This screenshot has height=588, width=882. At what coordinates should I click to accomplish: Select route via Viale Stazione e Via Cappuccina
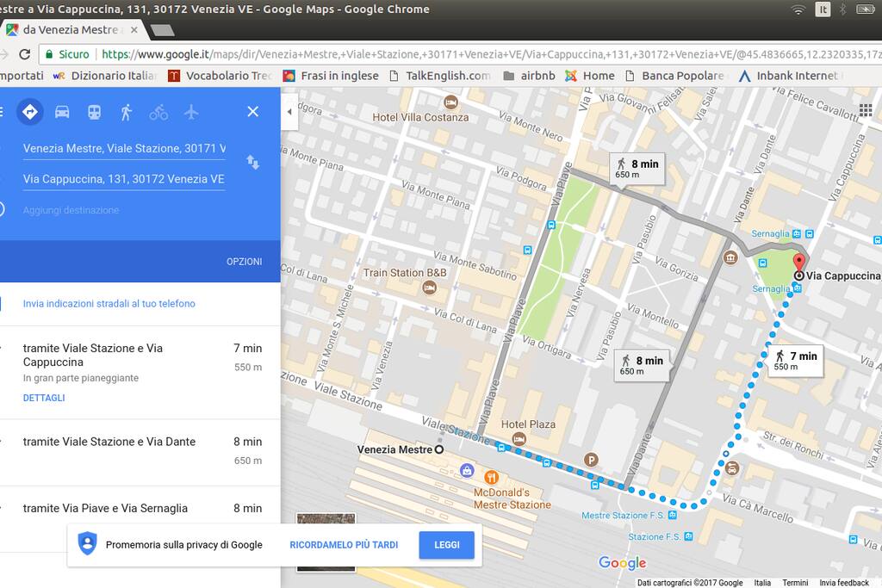click(x=140, y=372)
